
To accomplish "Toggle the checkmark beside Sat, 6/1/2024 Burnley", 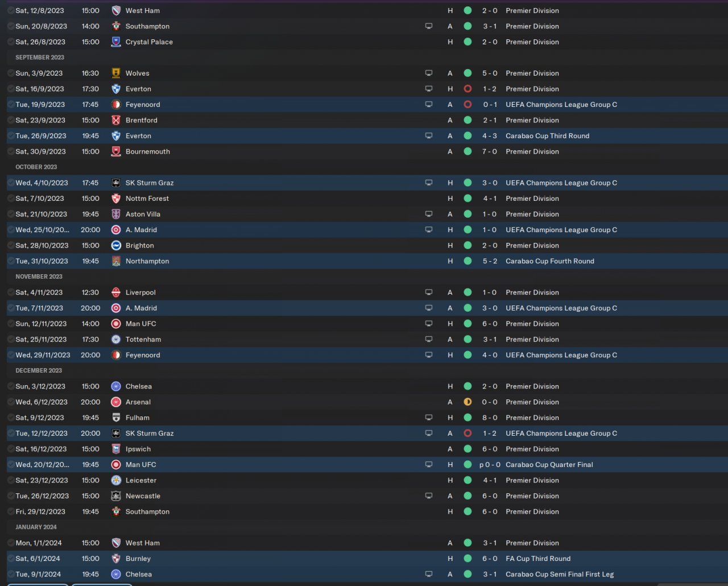I will point(11,559).
